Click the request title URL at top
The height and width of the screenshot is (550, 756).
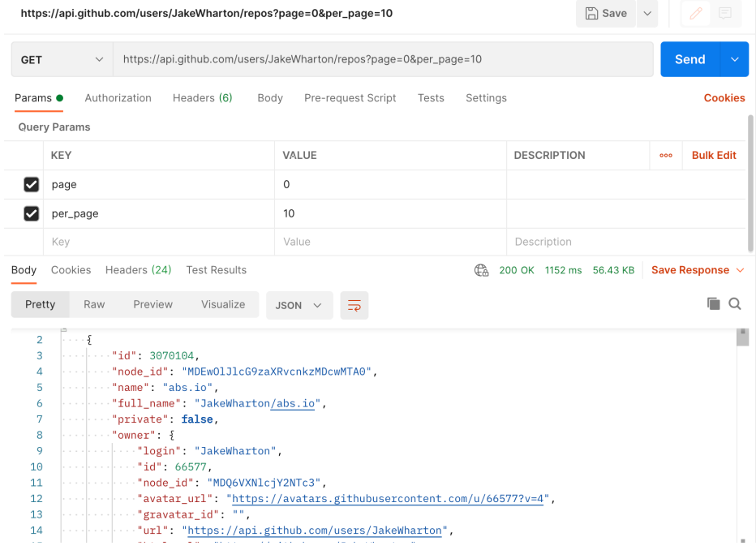click(206, 13)
